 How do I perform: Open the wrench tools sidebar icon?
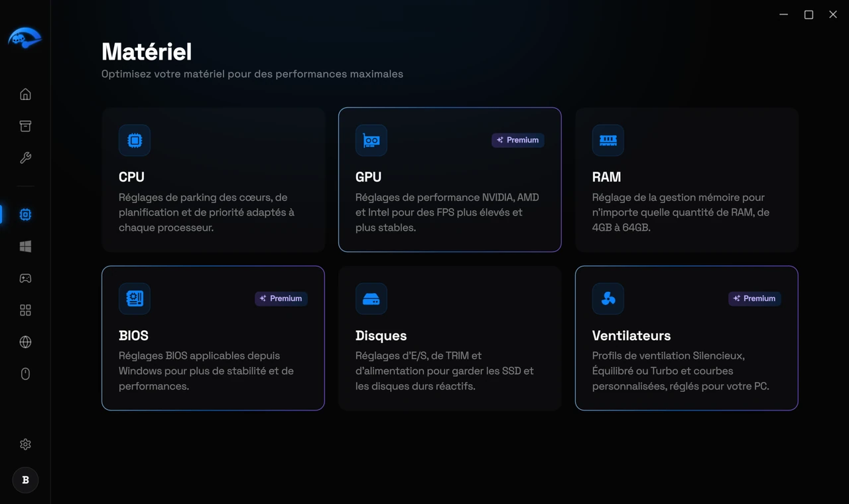tap(25, 158)
